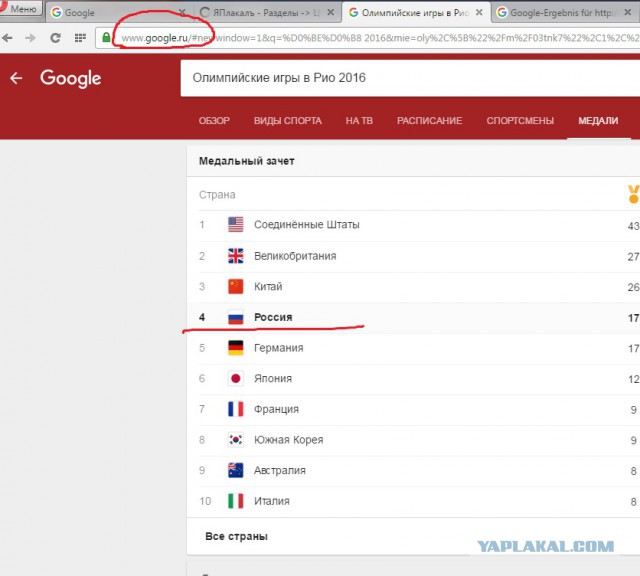Viewport: 640px width, 576px height.
Task: Click the search box with Олимпийские игры text
Action: 410,78
